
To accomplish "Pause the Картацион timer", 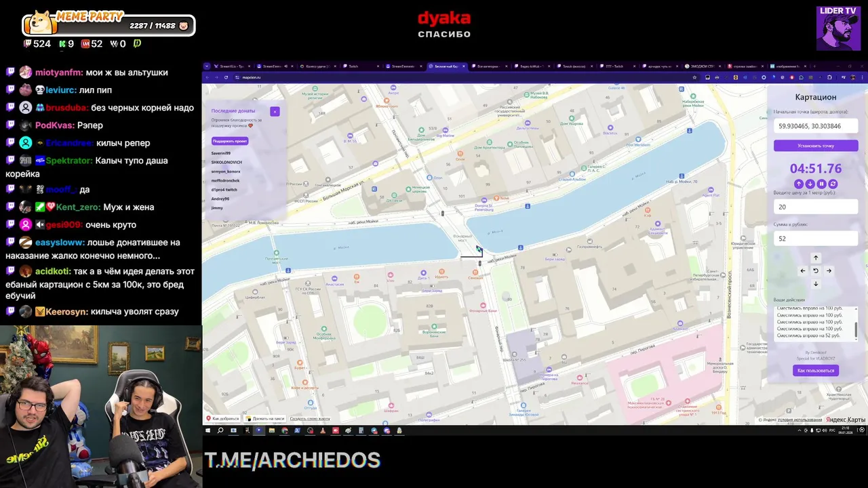I will tap(821, 184).
